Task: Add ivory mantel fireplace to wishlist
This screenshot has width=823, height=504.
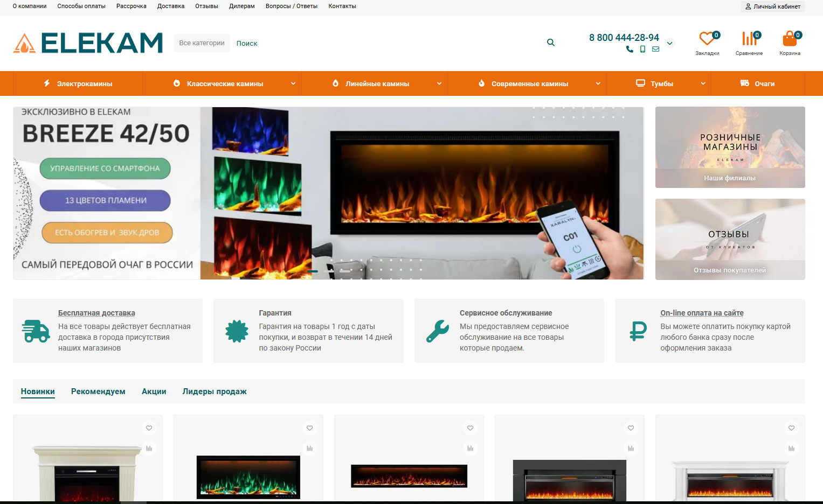Action: coord(149,428)
